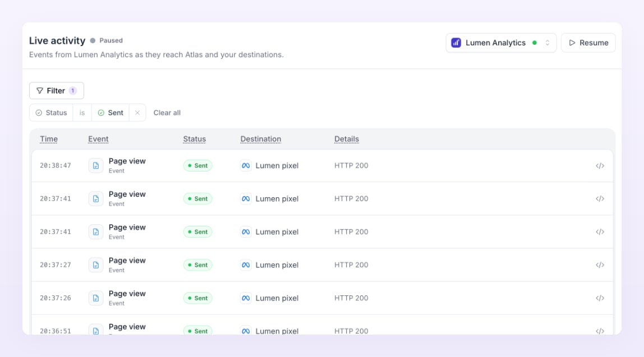Click HTTP 200 on the 20:37:27 row
This screenshot has width=644, height=357.
point(351,265)
